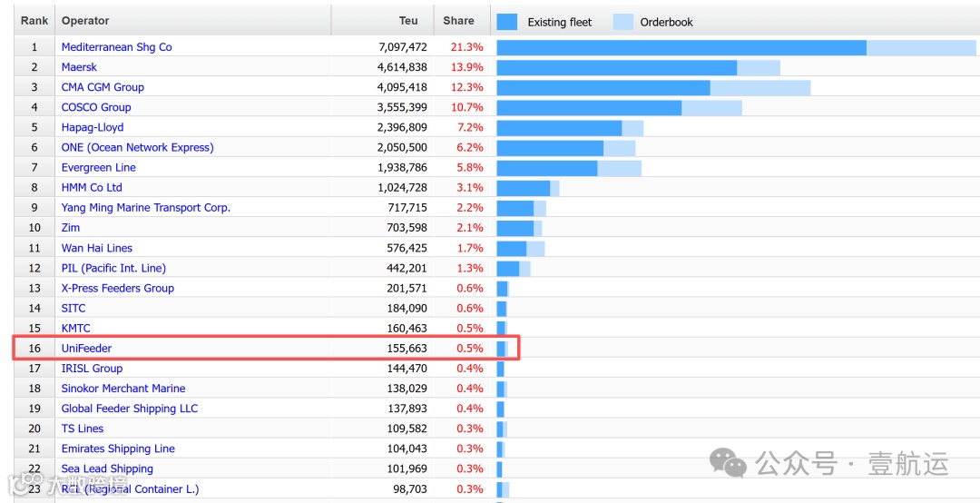Select the Teu value 2,050,500
This screenshot has width=980, height=503.
tap(403, 147)
